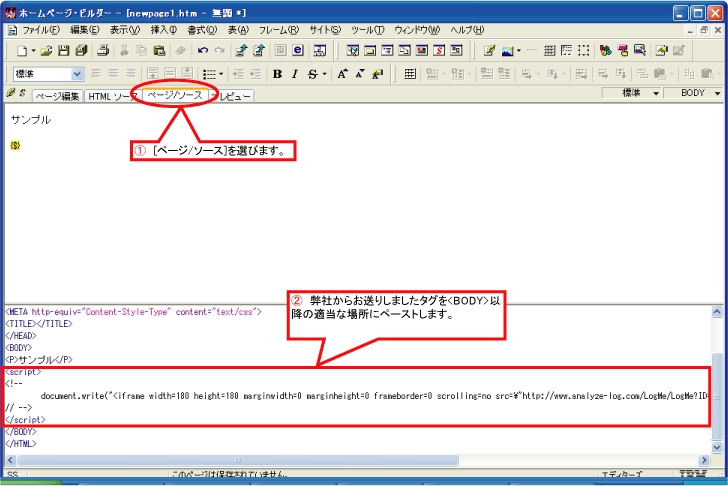
Task: Click the document.write code line
Action: click(x=374, y=396)
